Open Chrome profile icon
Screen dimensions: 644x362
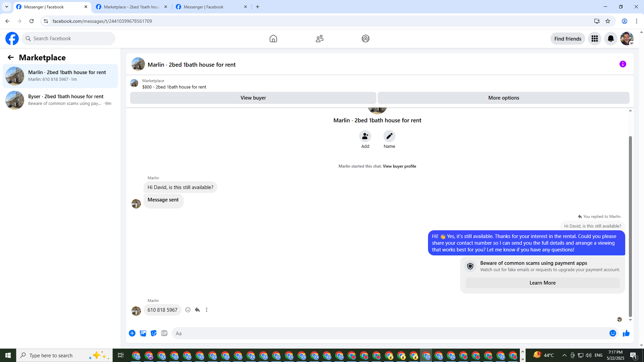pyautogui.click(x=625, y=21)
